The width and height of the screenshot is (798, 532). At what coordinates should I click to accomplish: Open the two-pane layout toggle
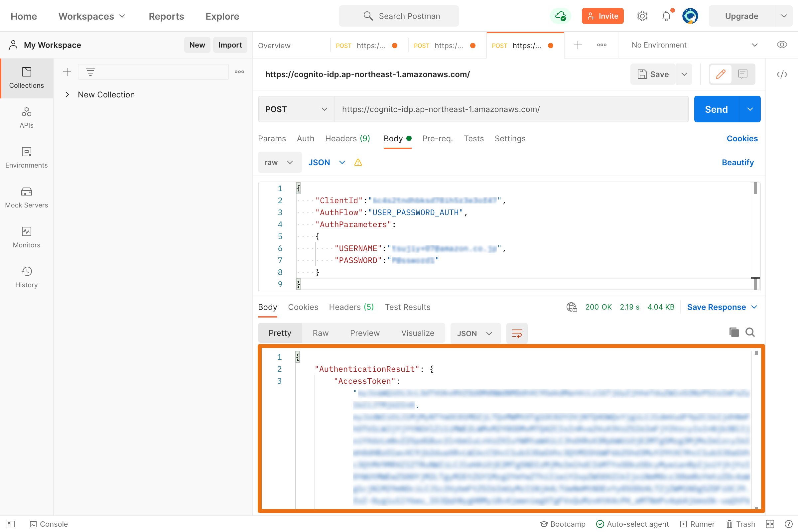click(x=770, y=524)
